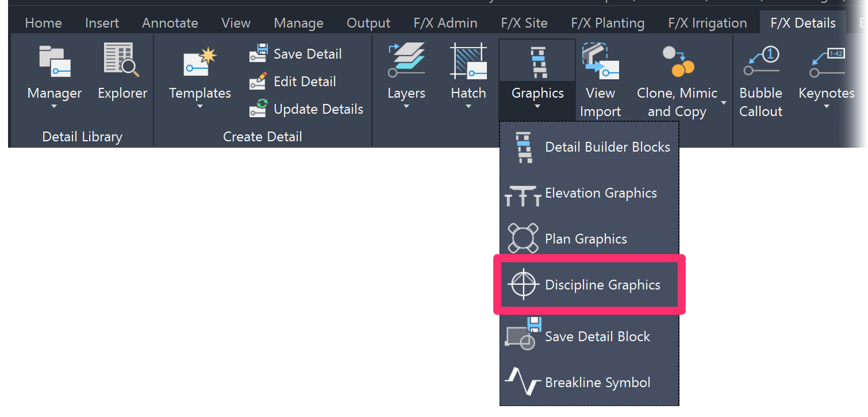Click the Detail Library panel title
868x417 pixels.
[82, 137]
